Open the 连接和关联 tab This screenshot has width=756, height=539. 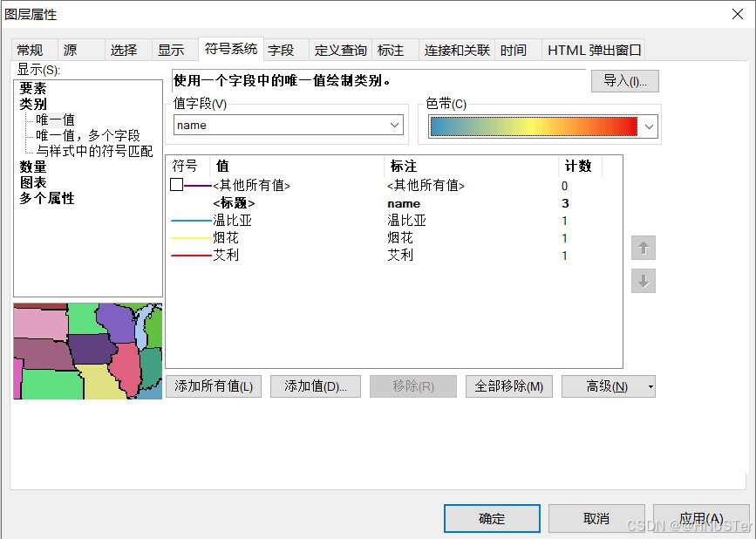[x=457, y=50]
